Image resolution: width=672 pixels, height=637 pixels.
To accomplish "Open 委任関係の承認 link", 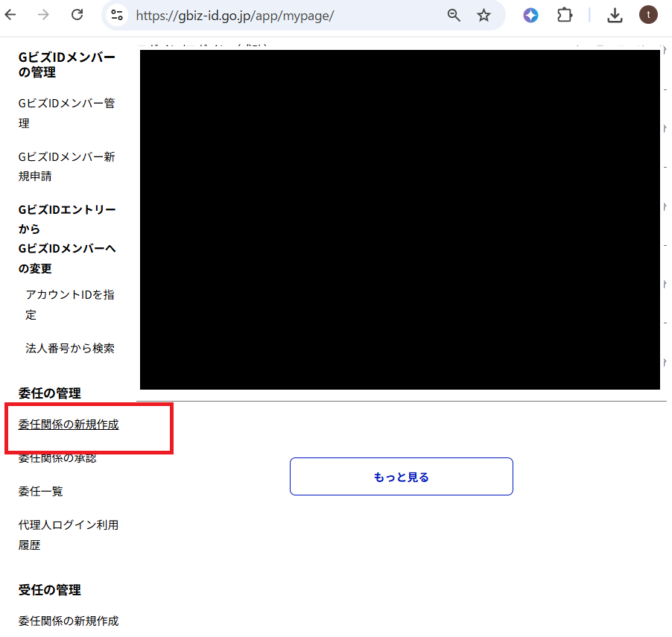I will (x=57, y=457).
